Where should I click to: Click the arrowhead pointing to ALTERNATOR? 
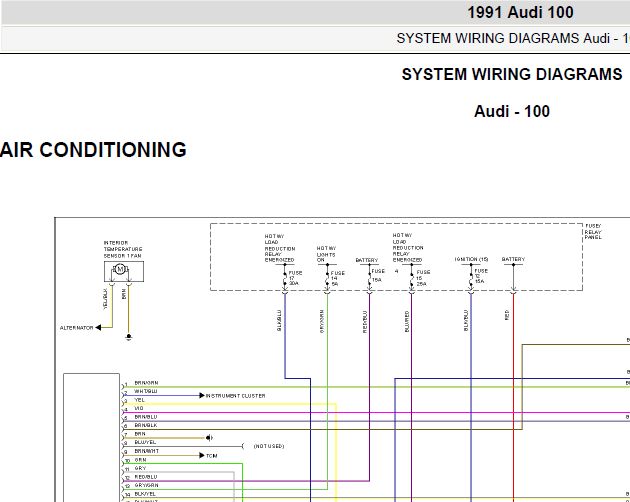(x=98, y=328)
